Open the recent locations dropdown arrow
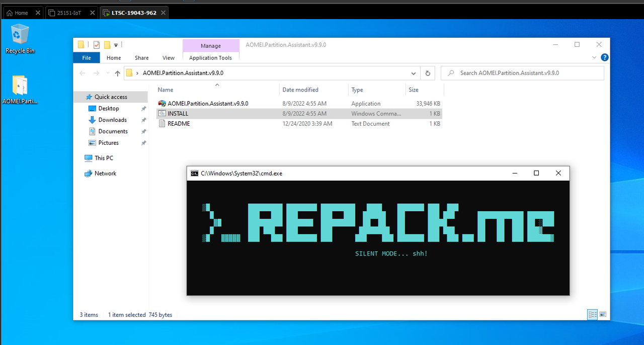Image resolution: width=644 pixels, height=345 pixels. (108, 73)
